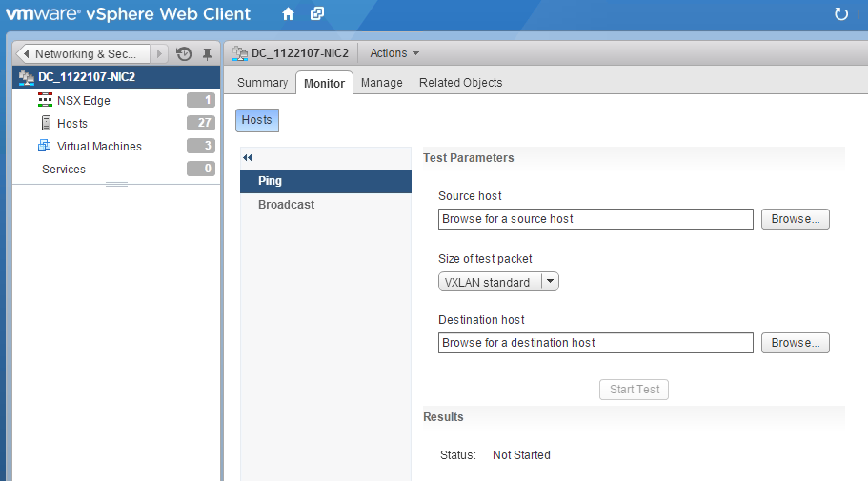Click the Hosts device icon in navigator
Screen dimensions: 868x481
coord(47,123)
